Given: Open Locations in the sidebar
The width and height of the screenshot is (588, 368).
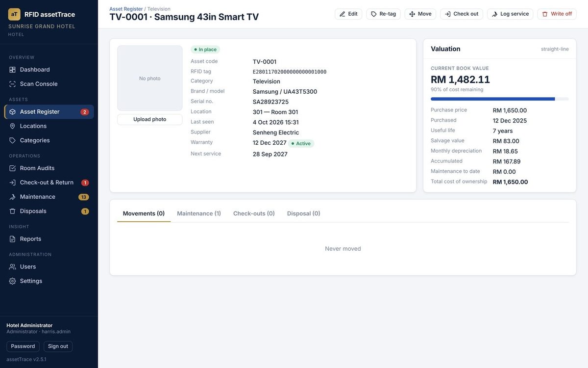Looking at the screenshot, I should 49,126.
